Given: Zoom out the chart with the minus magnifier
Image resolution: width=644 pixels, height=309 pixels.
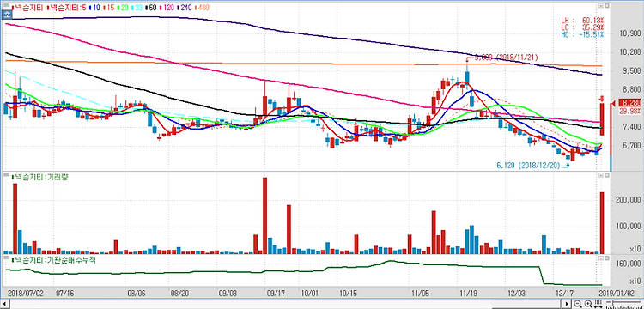Looking at the screenshot, I should (x=578, y=304).
